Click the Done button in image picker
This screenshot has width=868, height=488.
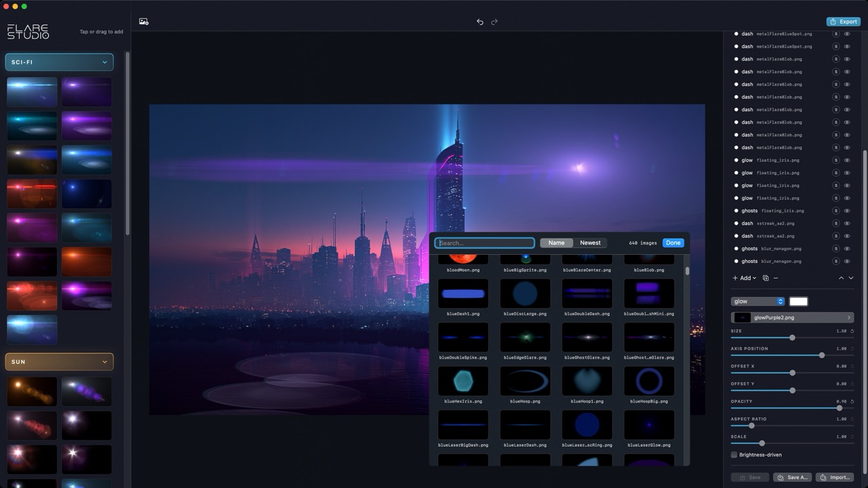673,243
